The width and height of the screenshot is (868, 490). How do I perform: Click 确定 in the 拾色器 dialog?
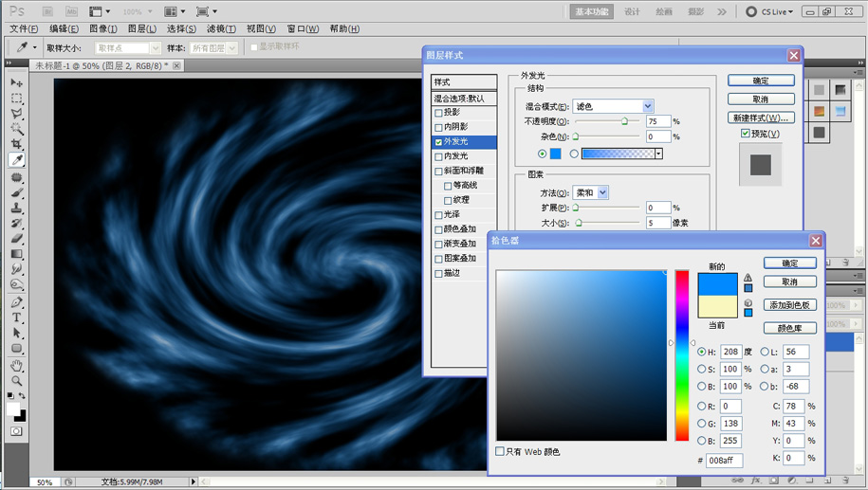point(790,263)
